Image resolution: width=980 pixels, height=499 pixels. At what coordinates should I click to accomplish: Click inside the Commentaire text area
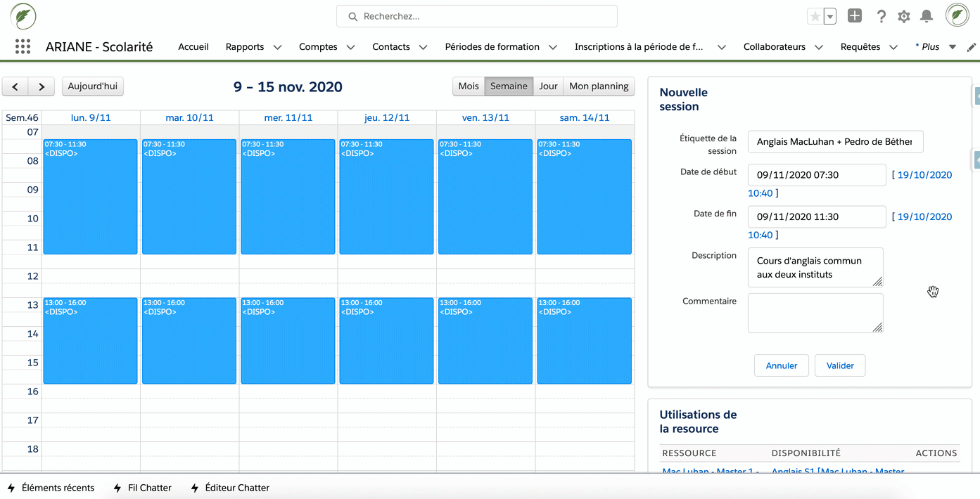tap(815, 312)
